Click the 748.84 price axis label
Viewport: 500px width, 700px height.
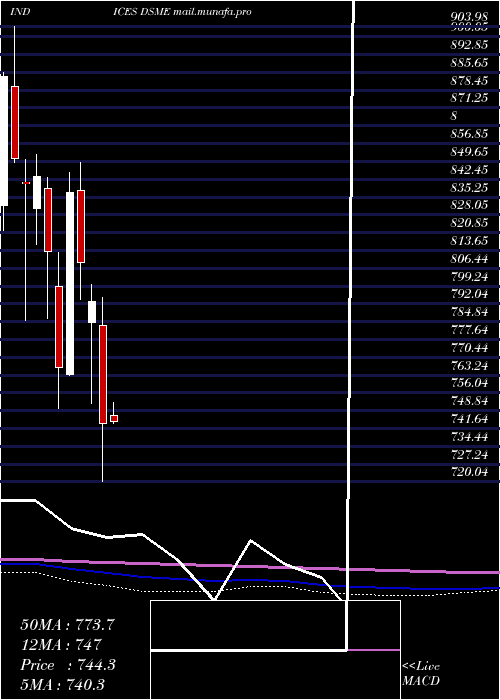pos(468,400)
